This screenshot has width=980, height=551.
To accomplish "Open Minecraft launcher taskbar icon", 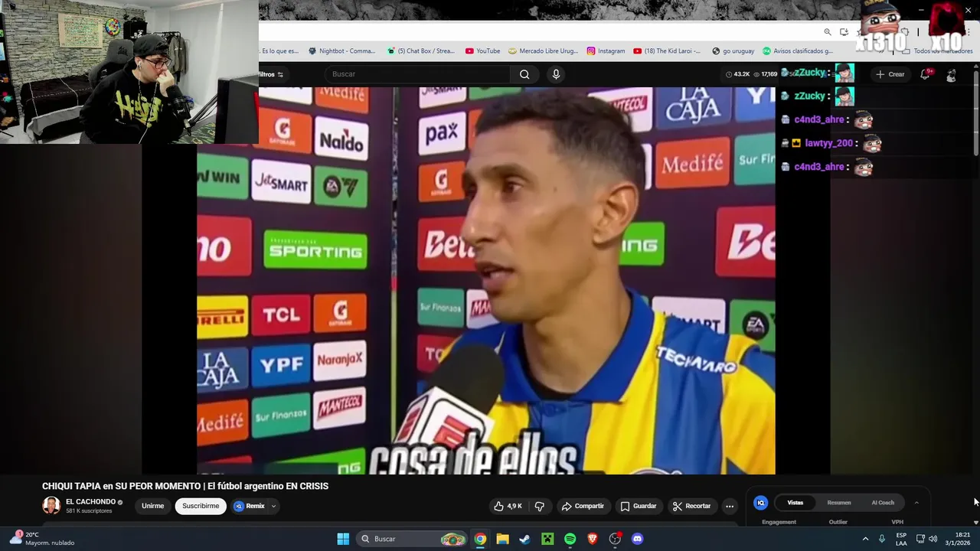I will click(x=547, y=539).
